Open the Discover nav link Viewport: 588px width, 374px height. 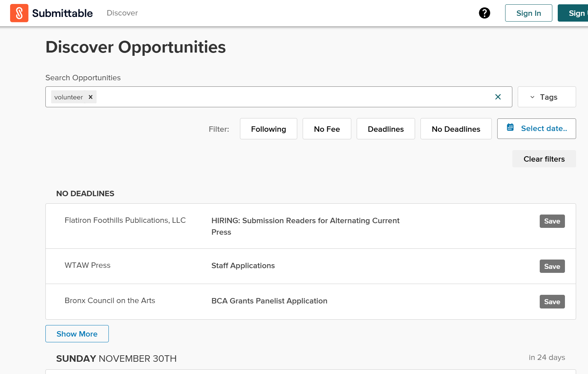tap(122, 13)
